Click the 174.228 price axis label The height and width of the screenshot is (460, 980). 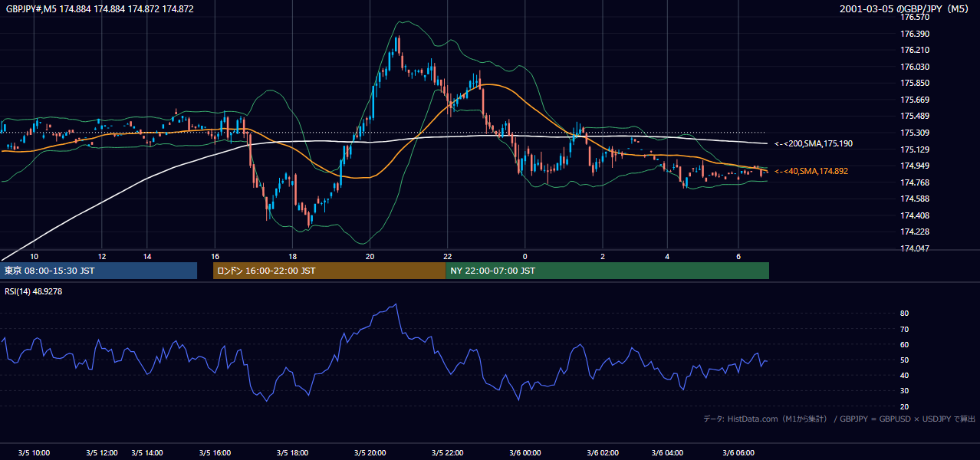click(914, 232)
